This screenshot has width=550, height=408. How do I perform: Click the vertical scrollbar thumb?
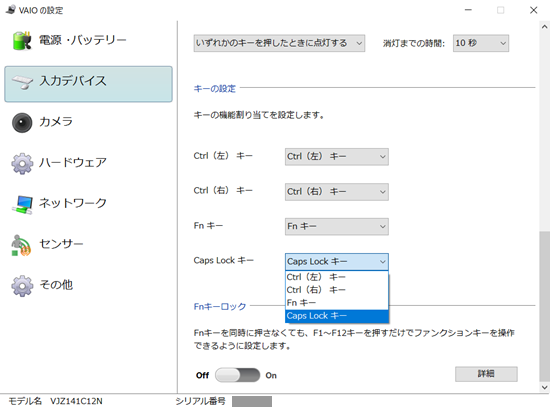click(x=544, y=306)
